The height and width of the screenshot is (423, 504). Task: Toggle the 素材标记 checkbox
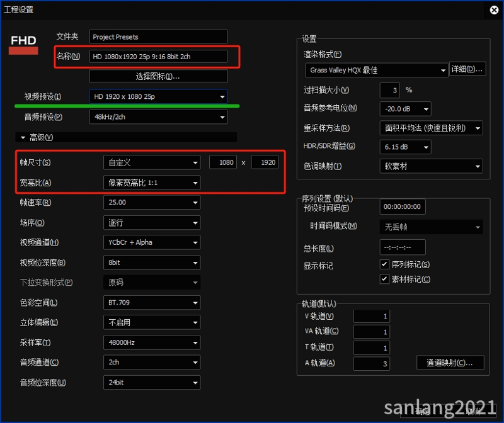pyautogui.click(x=384, y=279)
